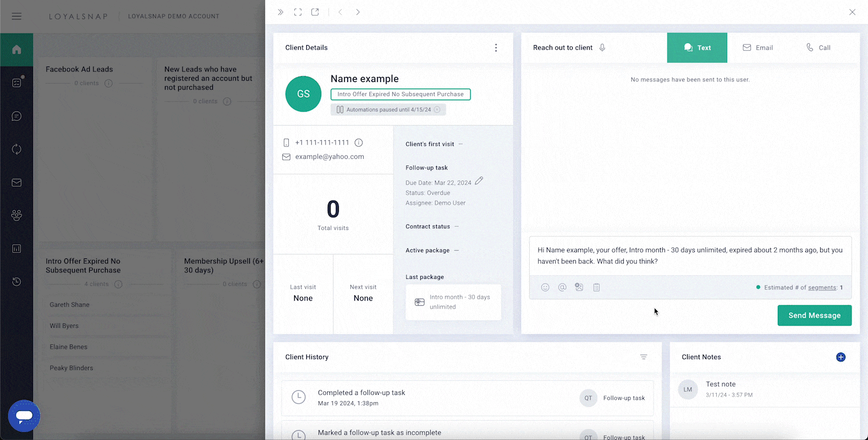Screen dimensions: 868x440
Task: Click the Automations paused until 4/15/24 badge
Action: point(388,109)
